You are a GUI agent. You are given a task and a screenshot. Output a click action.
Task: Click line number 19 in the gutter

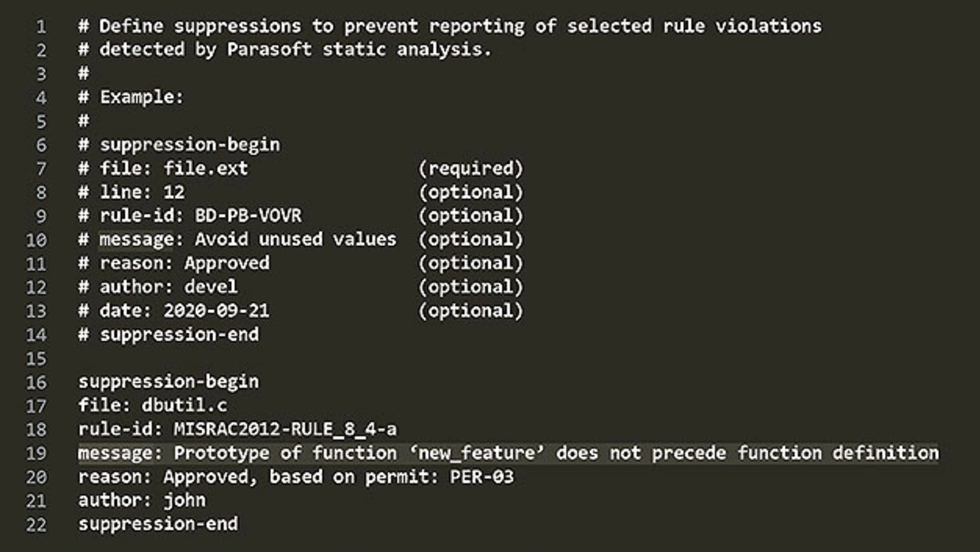[36, 453]
